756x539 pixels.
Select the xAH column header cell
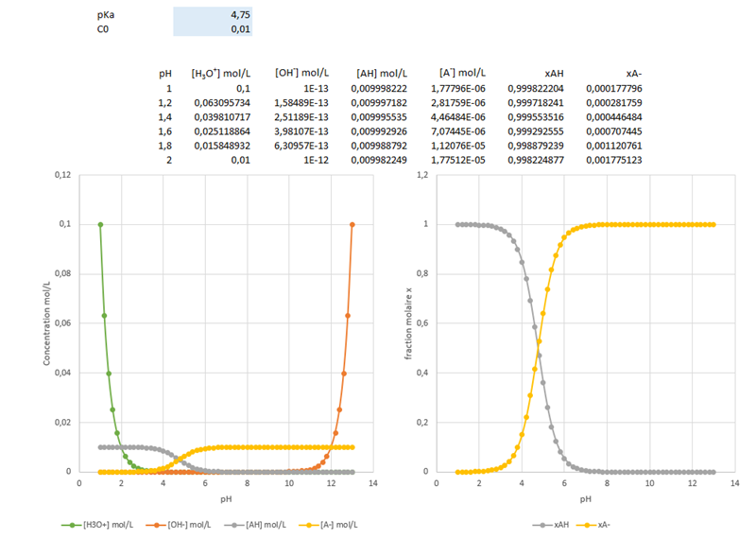[555, 73]
